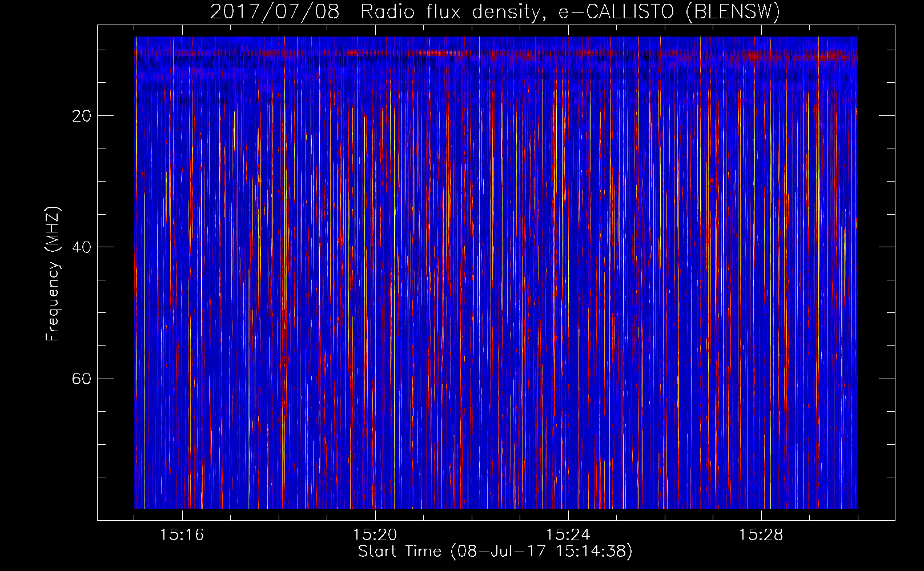This screenshot has height=571, width=924.
Task: Click the 'Start Time (08-Jul-17 15:14:38)' label
Action: (495, 552)
